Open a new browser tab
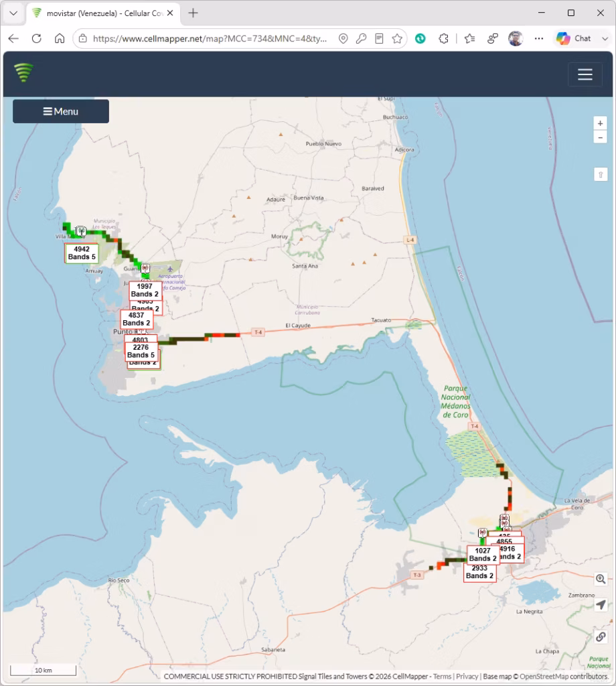The image size is (616, 686). 193,13
